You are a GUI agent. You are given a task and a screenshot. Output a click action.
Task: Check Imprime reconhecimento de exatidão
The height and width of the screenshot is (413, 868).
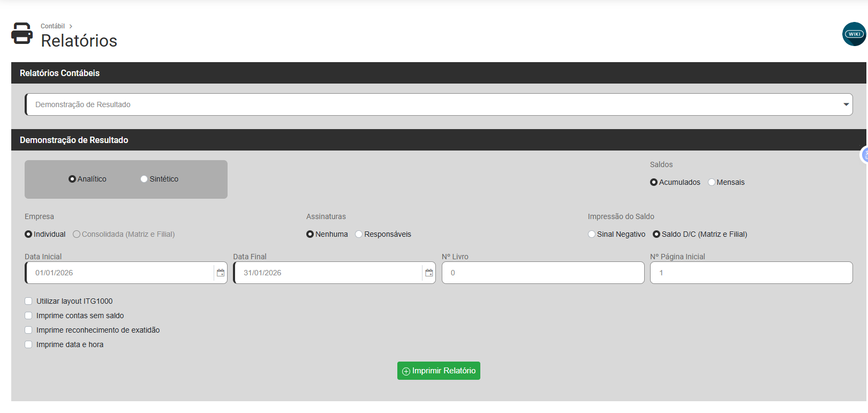[28, 330]
